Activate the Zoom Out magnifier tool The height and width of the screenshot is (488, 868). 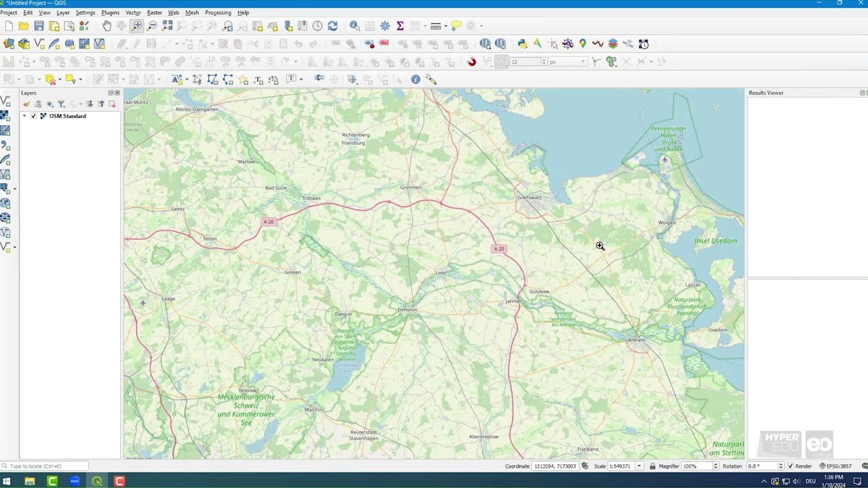pyautogui.click(x=152, y=26)
